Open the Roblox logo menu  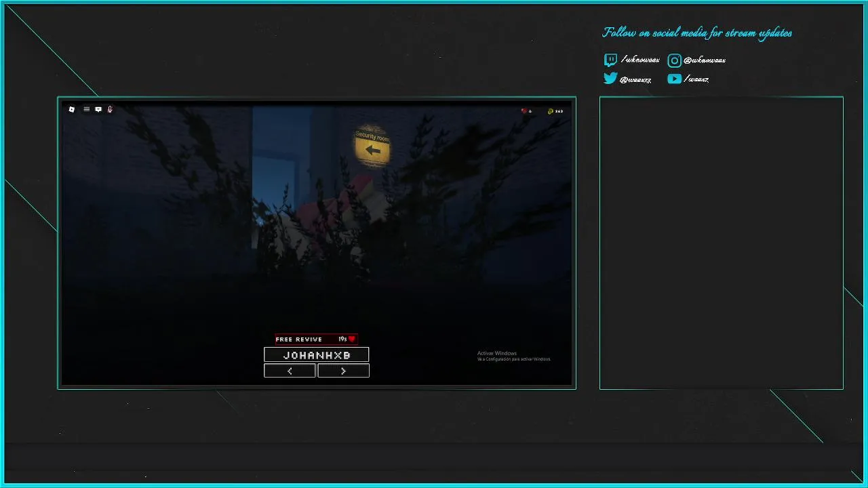point(72,109)
